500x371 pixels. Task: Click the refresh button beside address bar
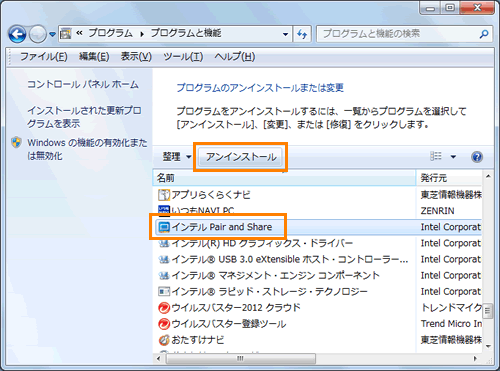302,34
